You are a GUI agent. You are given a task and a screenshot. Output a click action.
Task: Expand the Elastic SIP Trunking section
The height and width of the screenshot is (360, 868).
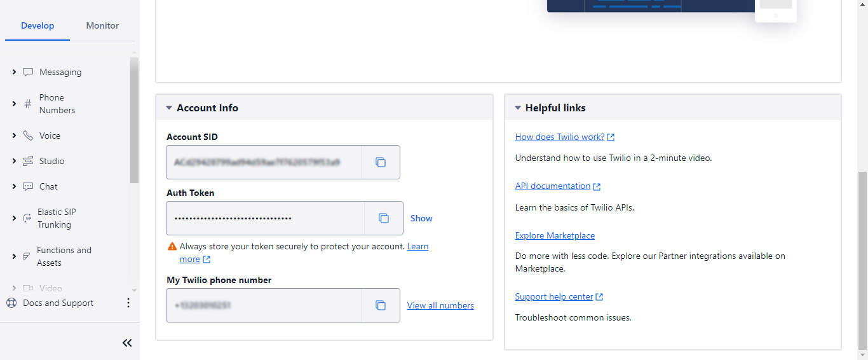14,218
